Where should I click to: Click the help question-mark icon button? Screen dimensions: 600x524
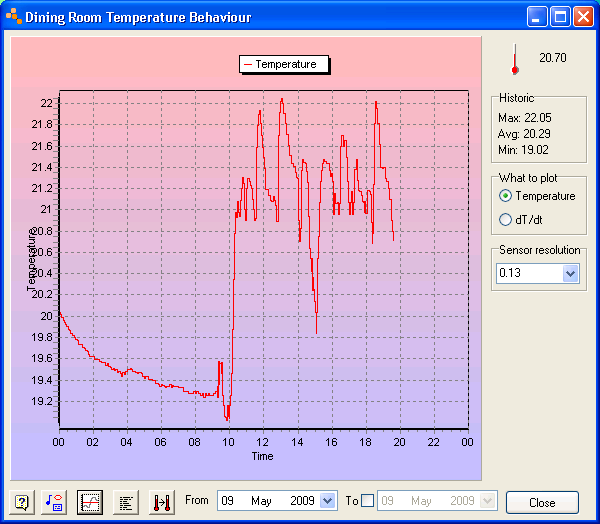click(22, 502)
